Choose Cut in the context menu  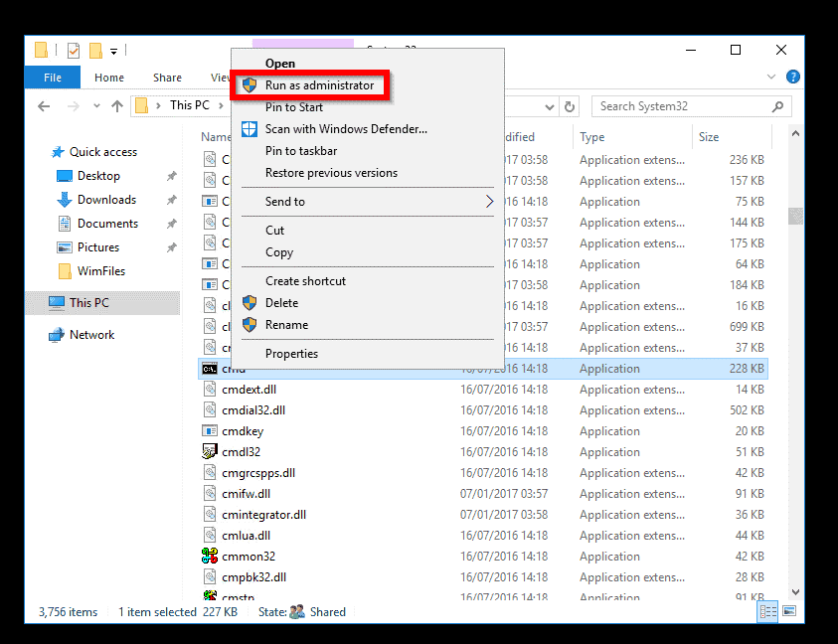(274, 231)
